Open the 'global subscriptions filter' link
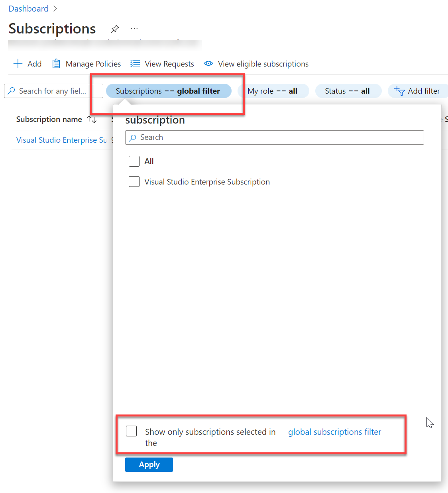Image resolution: width=448 pixels, height=493 pixels. (334, 432)
